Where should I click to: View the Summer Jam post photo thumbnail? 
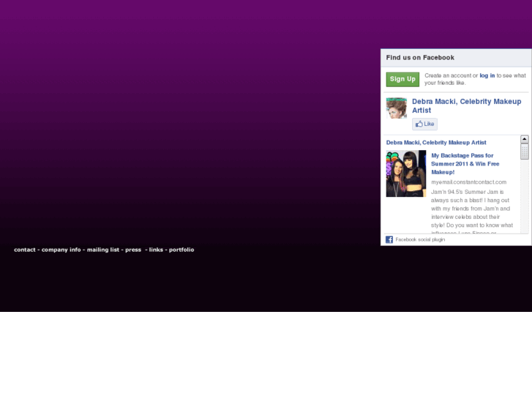406,174
